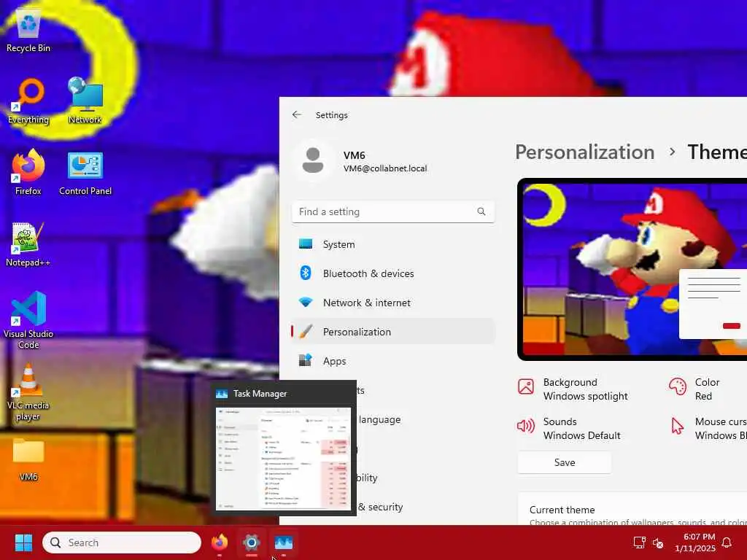
Task: Click Settings gear icon in taskbar
Action: (x=252, y=542)
